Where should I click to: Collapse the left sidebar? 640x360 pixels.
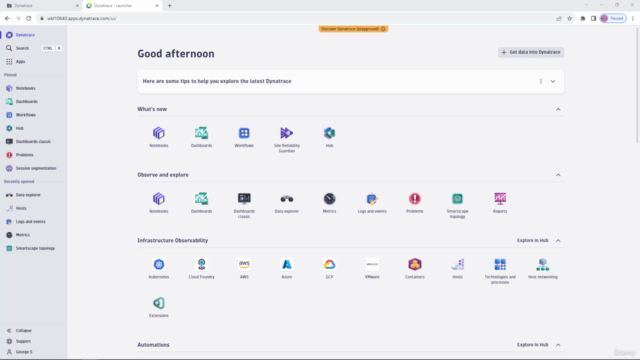[x=33, y=331]
